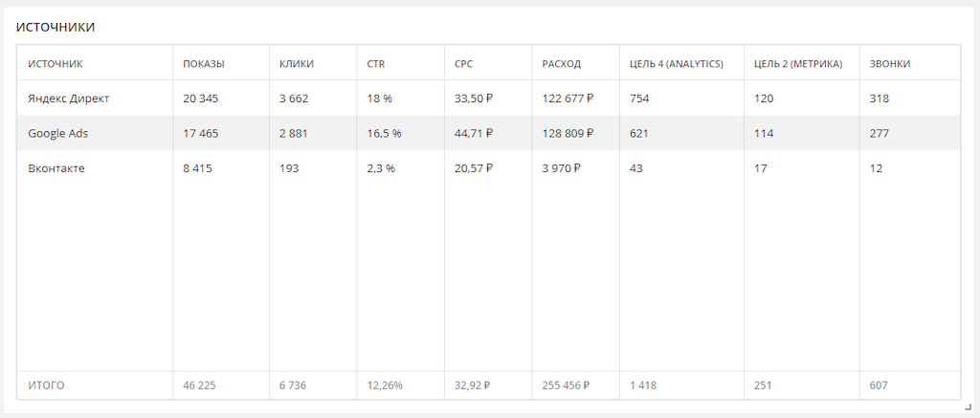Select the Google Ads row

(58, 134)
